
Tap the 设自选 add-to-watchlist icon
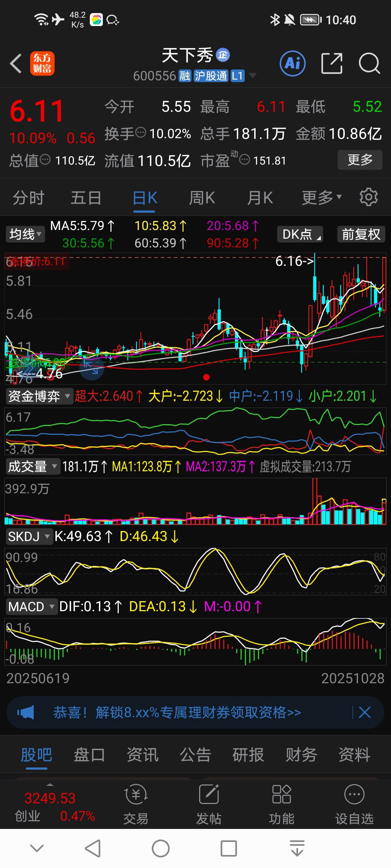point(354,805)
